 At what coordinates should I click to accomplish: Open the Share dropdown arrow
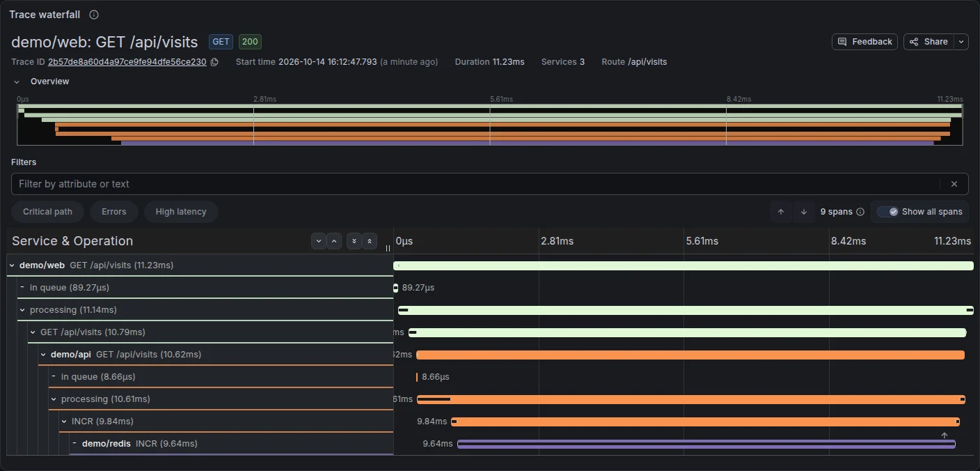click(961, 42)
